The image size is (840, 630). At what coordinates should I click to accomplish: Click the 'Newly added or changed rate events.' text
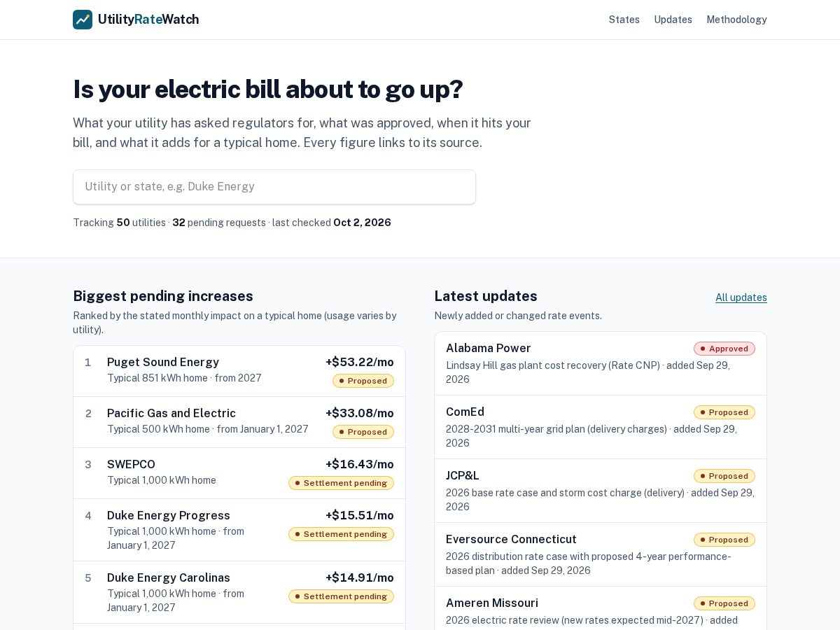(518, 316)
